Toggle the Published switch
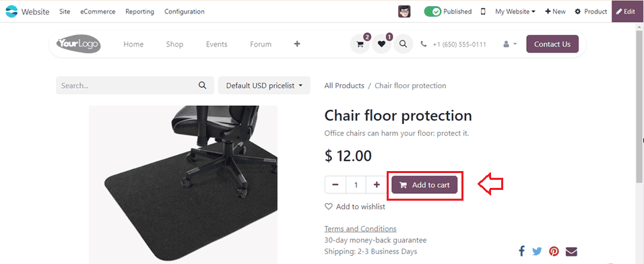Image resolution: width=644 pixels, height=264 pixels. click(x=433, y=11)
